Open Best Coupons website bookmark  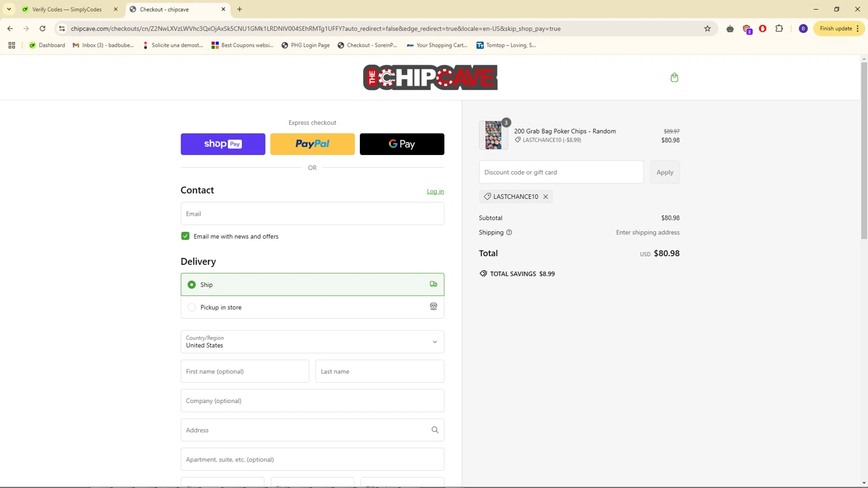[242, 45]
